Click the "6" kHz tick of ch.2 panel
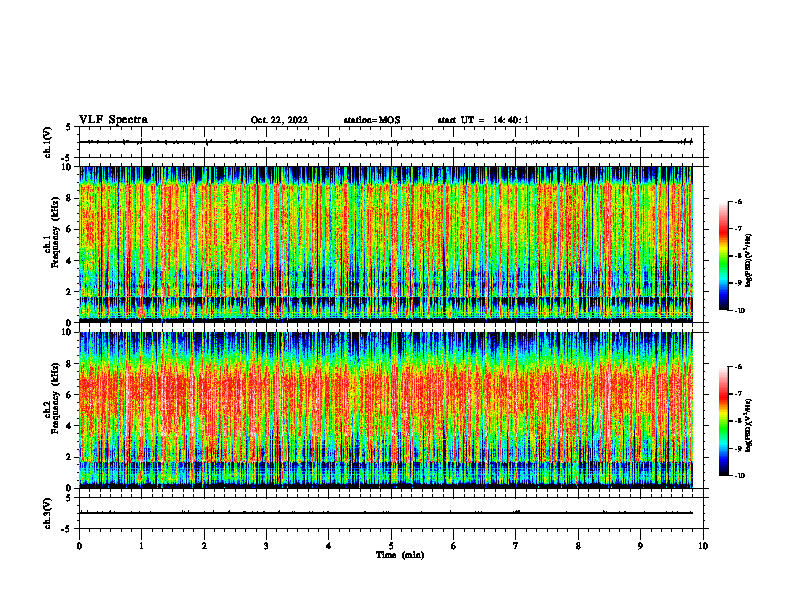This screenshot has height=612, width=792. 70,395
